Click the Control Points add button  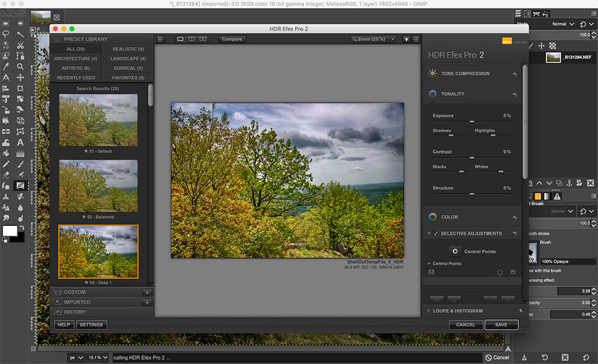tap(455, 252)
